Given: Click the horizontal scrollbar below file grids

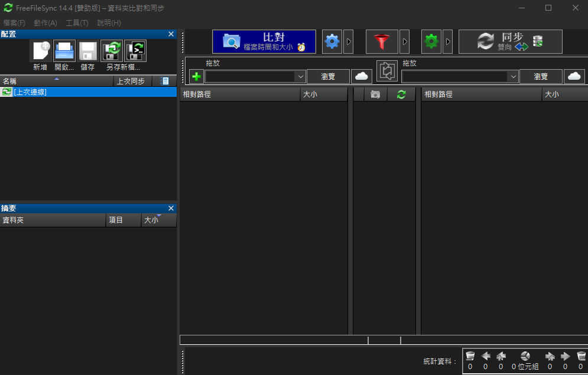Looking at the screenshot, I should tap(384, 340).
